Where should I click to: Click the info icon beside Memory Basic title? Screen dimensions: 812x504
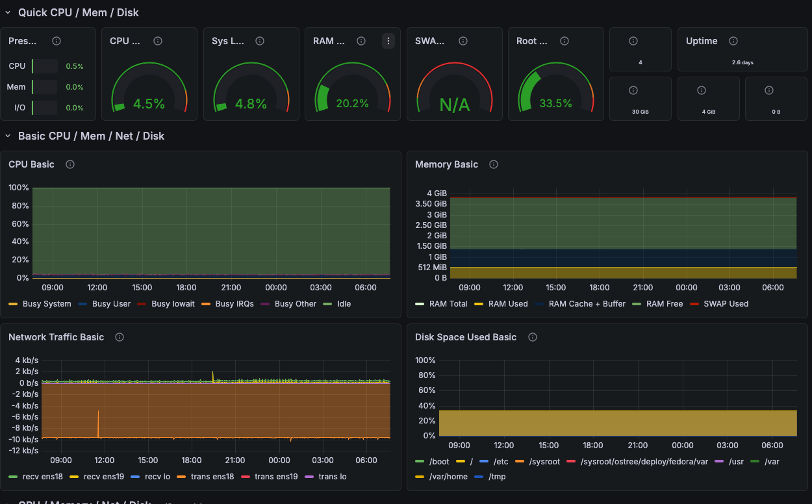[x=494, y=164]
